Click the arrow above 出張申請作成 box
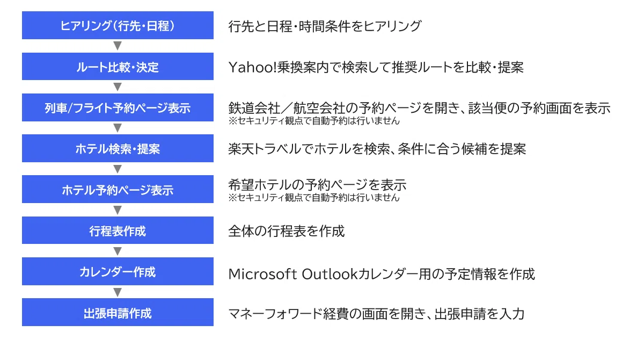This screenshot has height=339, width=644. 118,292
